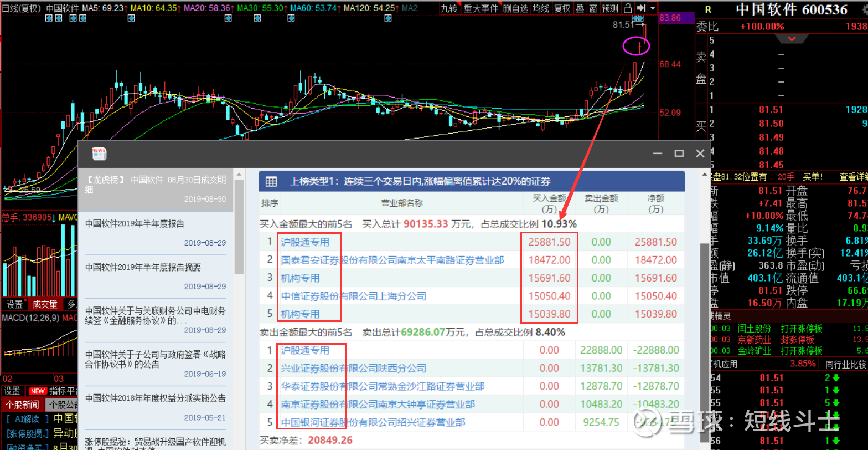Toggle 均线 moving average lines
This screenshot has width=868, height=450.
540,8
